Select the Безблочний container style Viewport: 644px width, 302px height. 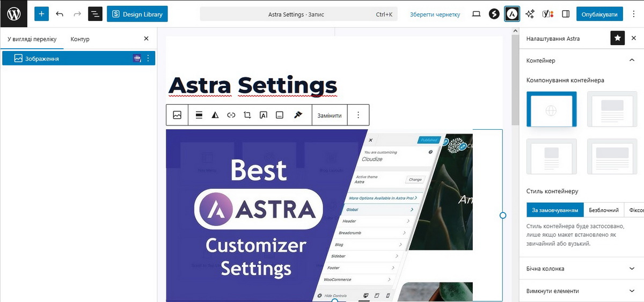(604, 210)
